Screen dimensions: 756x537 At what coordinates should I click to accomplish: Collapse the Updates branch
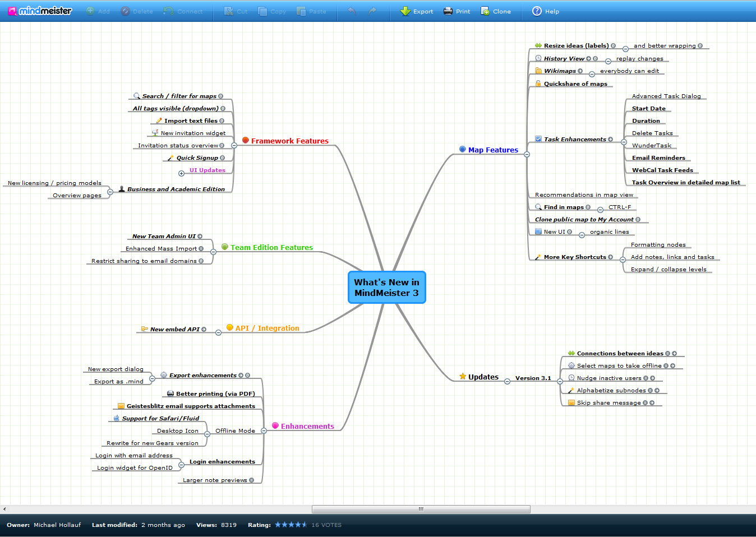(508, 382)
